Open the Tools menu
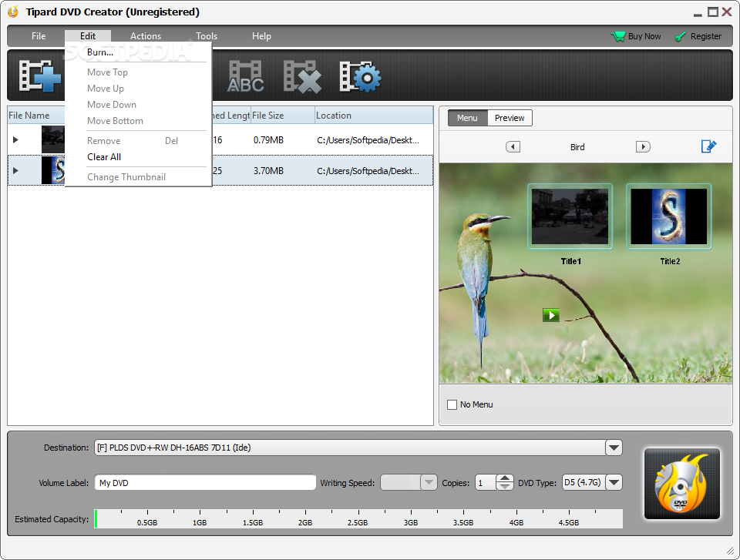This screenshot has width=740, height=560. [207, 36]
